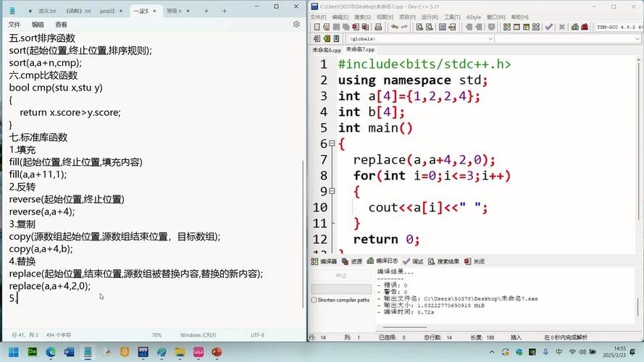Viewport: 644px width, 362px height.
Task: Click the Compile icon (four colored squares) in Dev-C++
Action: tap(507, 27)
